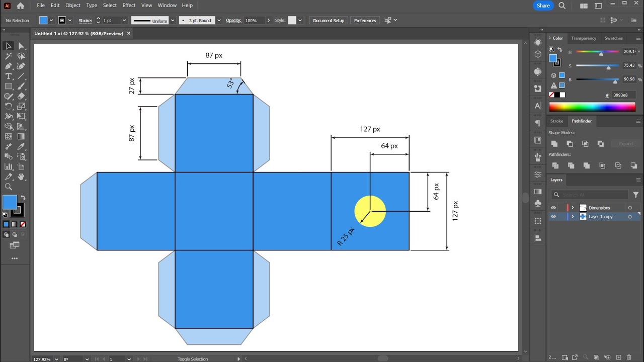The height and width of the screenshot is (362, 644).
Task: Click the Unite shape mode icon
Action: click(554, 144)
